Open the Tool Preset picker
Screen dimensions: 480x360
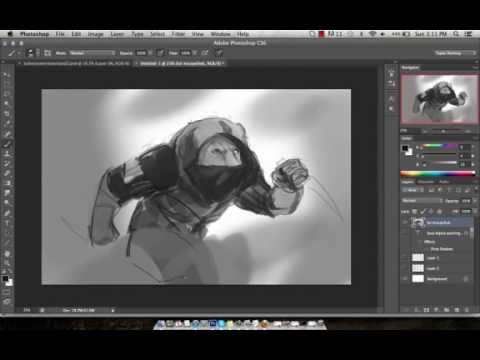14,53
